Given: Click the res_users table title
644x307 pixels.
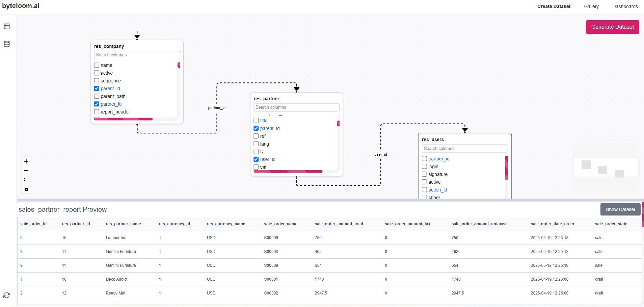Looking at the screenshot, I should pyautogui.click(x=433, y=139).
